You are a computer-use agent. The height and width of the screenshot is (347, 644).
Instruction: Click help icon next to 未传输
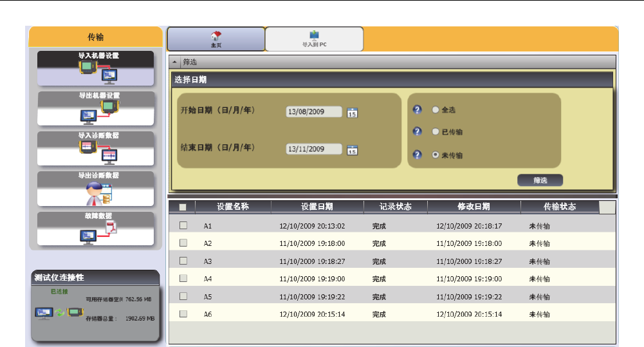tap(417, 155)
